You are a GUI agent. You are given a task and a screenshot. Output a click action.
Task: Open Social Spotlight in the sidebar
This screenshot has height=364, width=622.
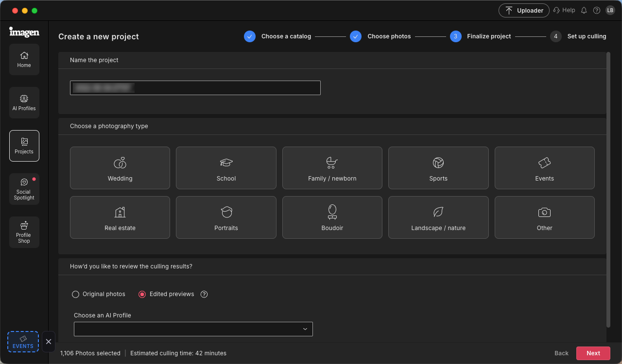click(24, 189)
